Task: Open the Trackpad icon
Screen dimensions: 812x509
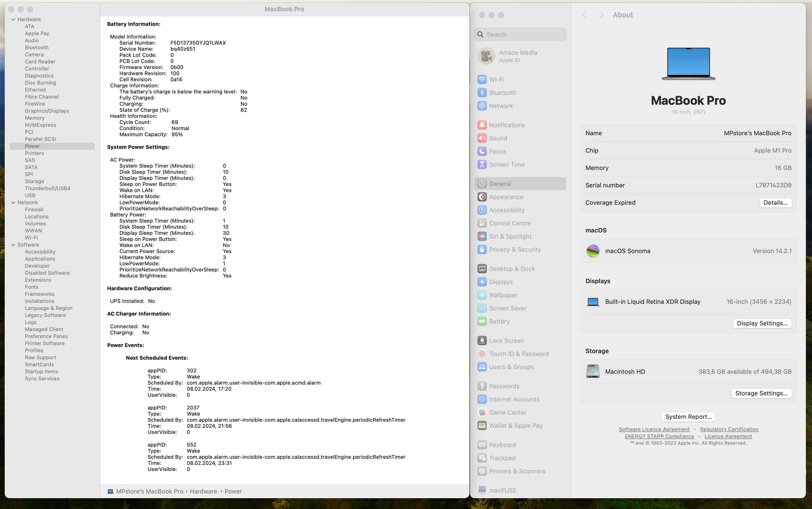Action: click(482, 458)
